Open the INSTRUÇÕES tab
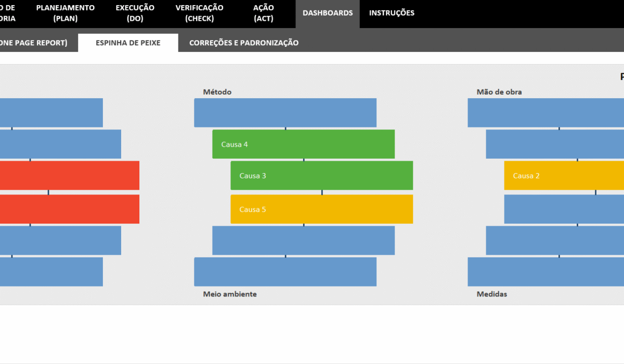The image size is (624, 364). (392, 13)
